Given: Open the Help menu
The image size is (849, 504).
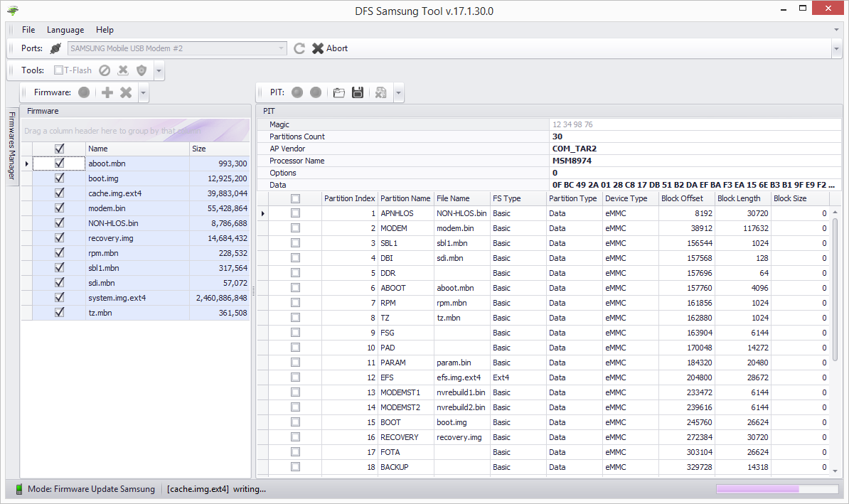Looking at the screenshot, I should tap(105, 30).
